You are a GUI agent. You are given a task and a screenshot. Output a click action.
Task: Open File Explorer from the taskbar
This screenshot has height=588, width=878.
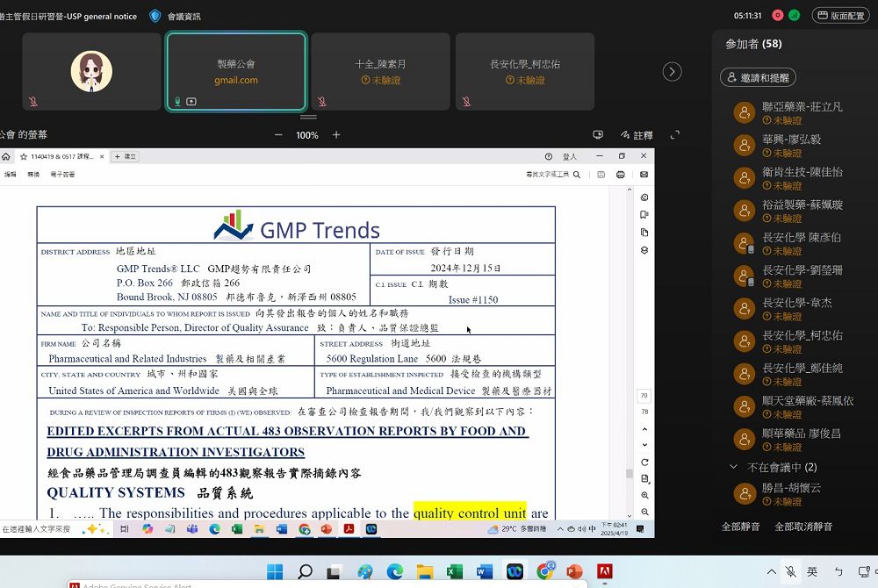[x=425, y=572]
